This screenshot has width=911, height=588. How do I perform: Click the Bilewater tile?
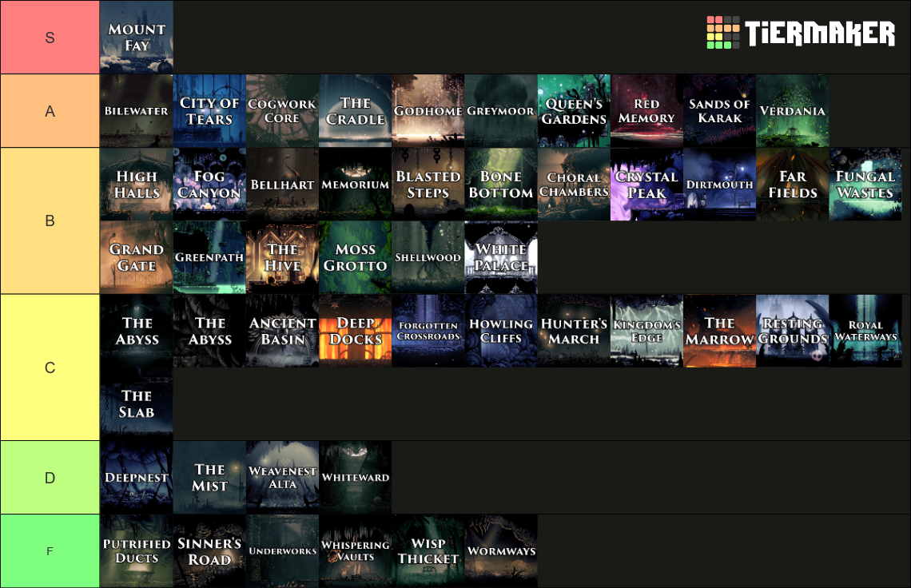(x=137, y=110)
